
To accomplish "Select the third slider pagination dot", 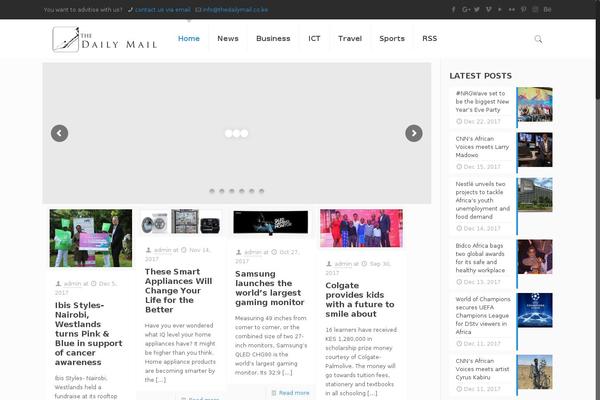I will click(232, 191).
